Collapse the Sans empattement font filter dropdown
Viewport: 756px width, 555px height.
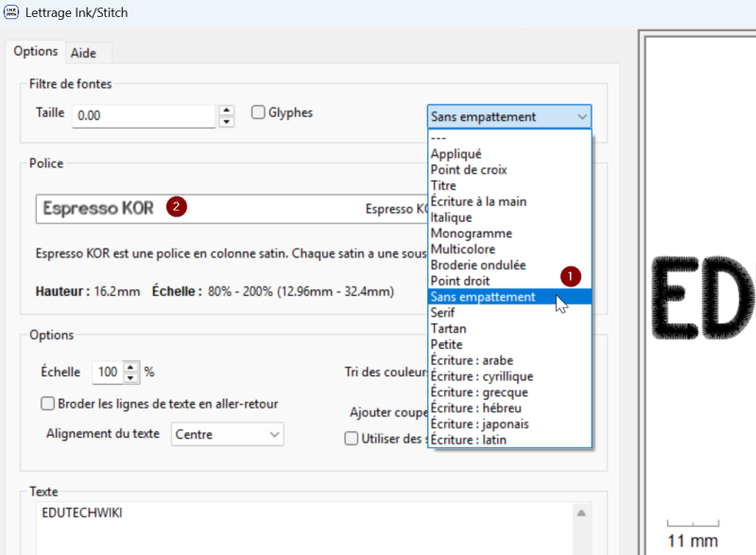tap(509, 116)
